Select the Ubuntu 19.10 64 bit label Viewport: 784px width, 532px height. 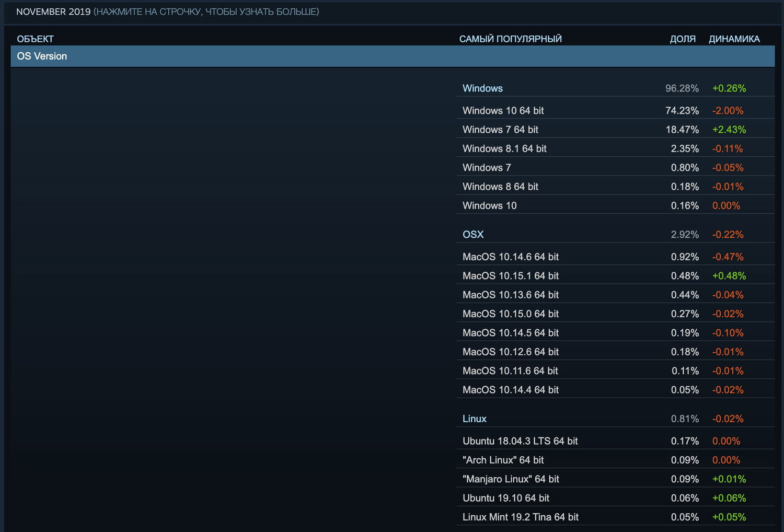[x=506, y=498]
